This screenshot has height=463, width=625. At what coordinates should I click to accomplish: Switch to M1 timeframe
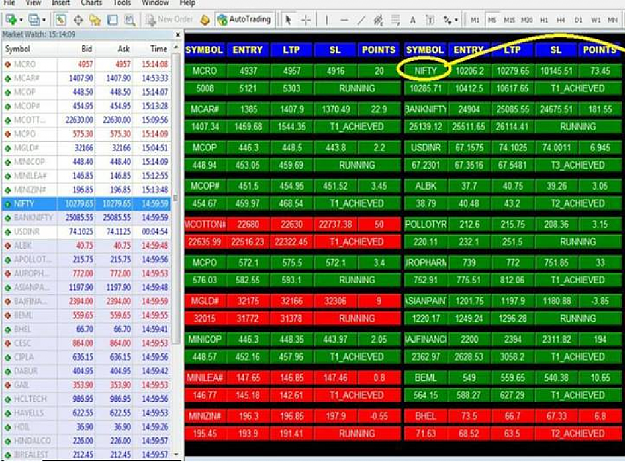tap(475, 20)
